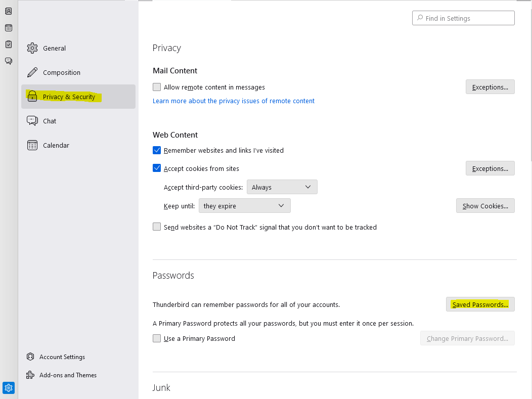
Task: Open the remote content privacy issues link
Action: 234,101
